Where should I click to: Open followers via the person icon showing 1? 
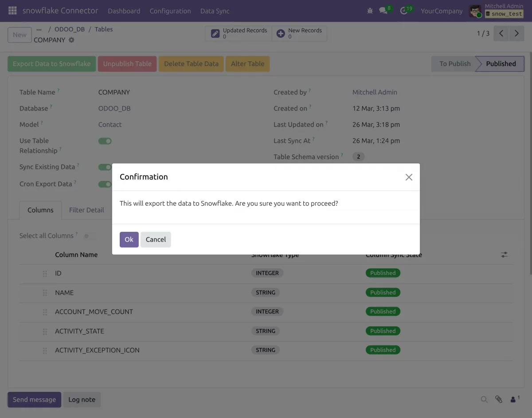[x=513, y=399]
